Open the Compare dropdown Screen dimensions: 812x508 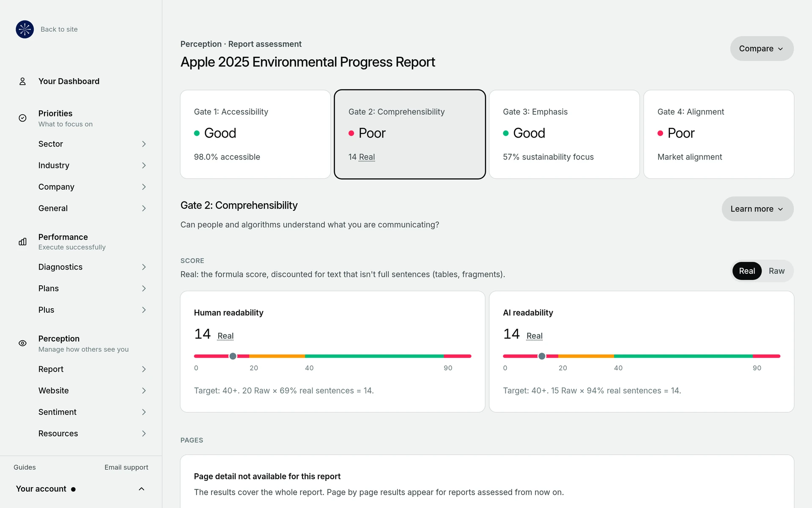tap(762, 49)
